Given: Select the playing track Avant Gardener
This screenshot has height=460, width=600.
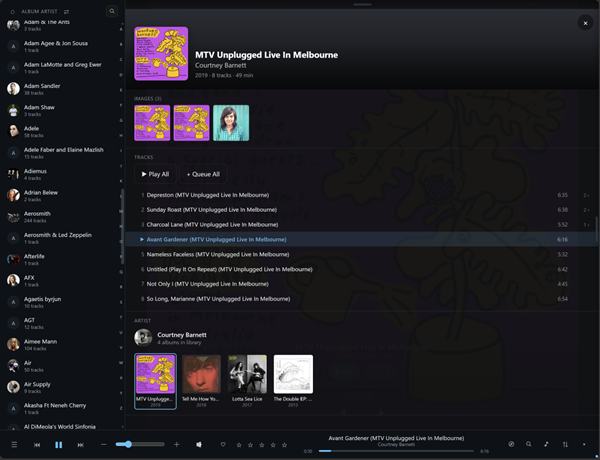Looking at the screenshot, I should point(361,239).
